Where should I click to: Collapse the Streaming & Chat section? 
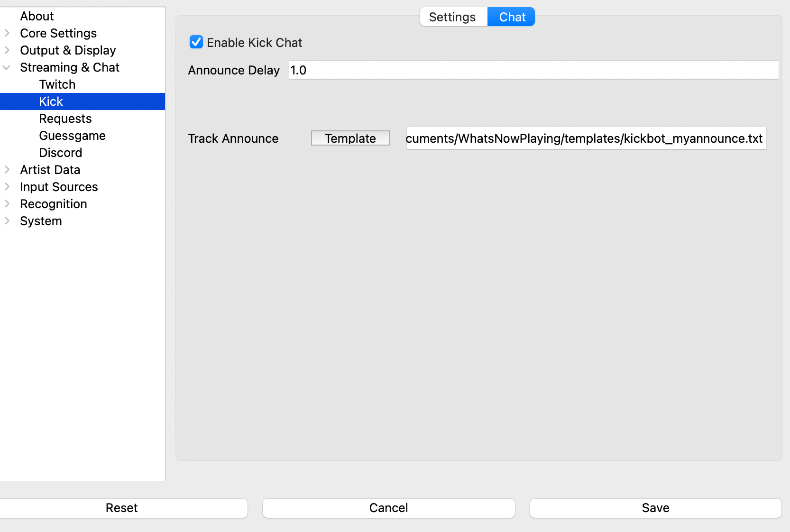pyautogui.click(x=7, y=67)
